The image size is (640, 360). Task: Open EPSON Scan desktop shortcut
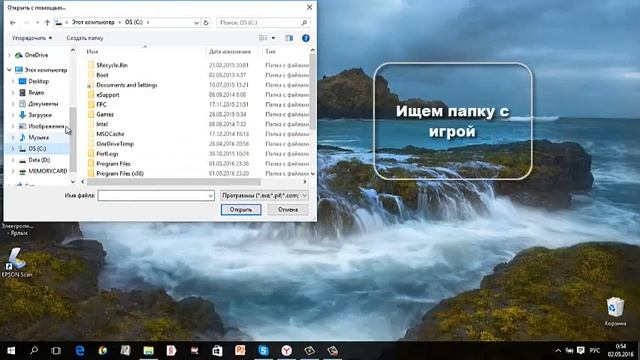(x=16, y=263)
